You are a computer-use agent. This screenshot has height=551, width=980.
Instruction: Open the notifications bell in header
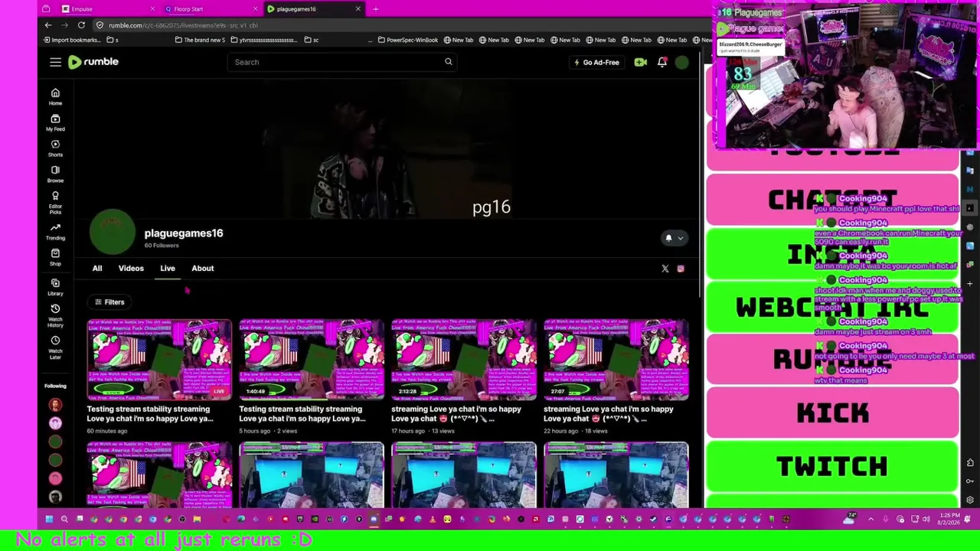point(662,62)
